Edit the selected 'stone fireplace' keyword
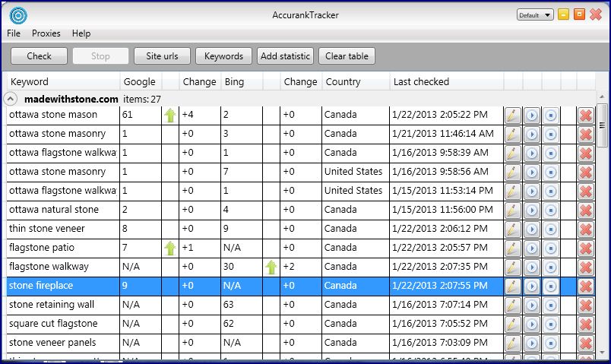 (512, 286)
